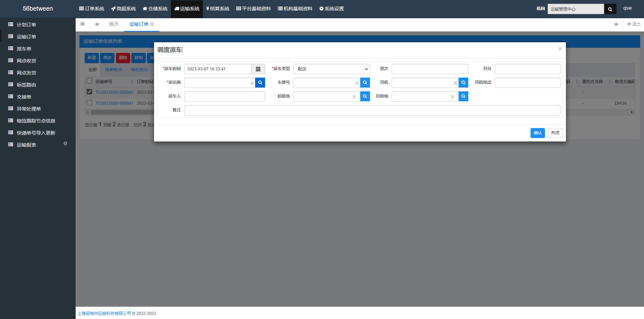The height and width of the screenshot is (319, 644).
Task: Open 运输系统 in the top menu
Action: [x=187, y=9]
